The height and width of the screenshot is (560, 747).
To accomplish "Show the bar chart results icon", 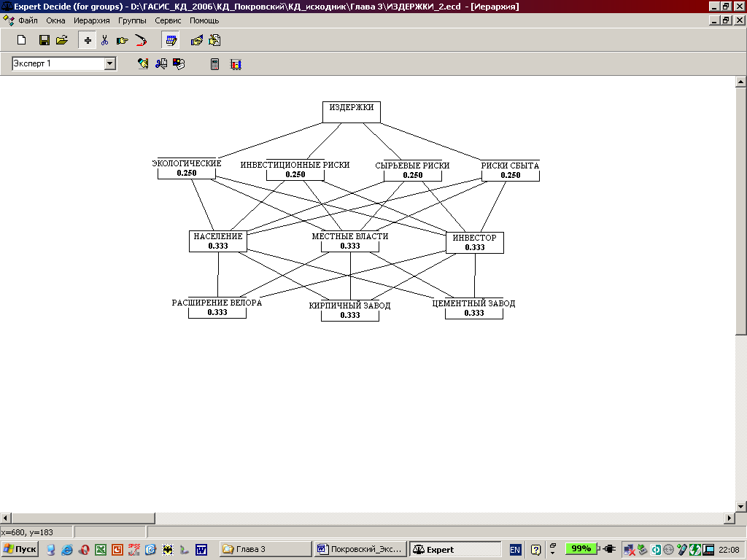I will [236, 64].
